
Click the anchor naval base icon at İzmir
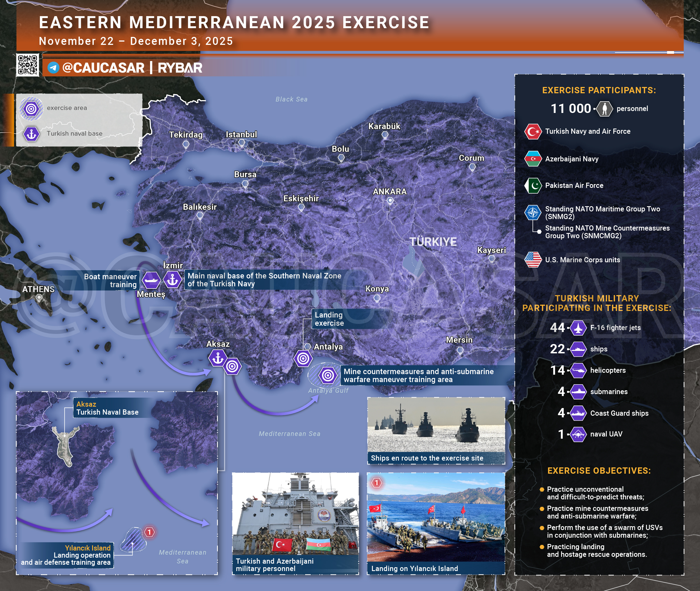(x=173, y=280)
